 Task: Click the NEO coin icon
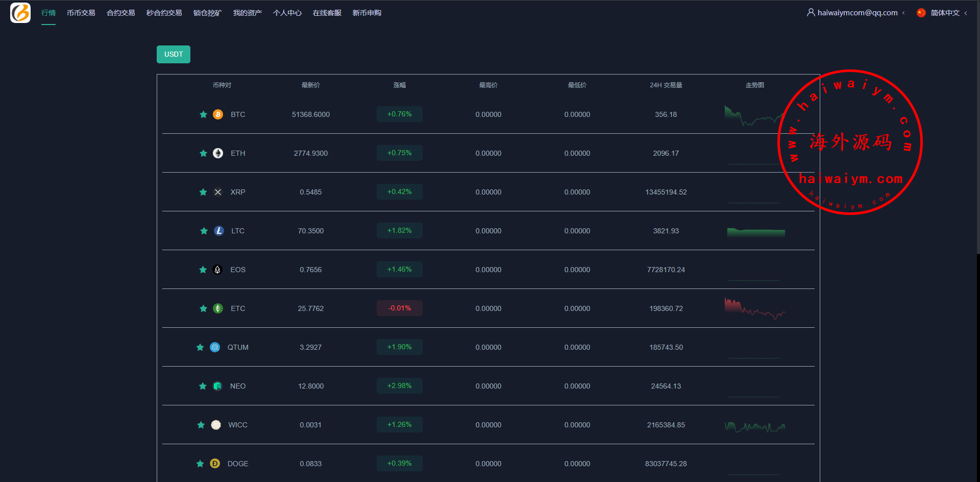click(217, 386)
